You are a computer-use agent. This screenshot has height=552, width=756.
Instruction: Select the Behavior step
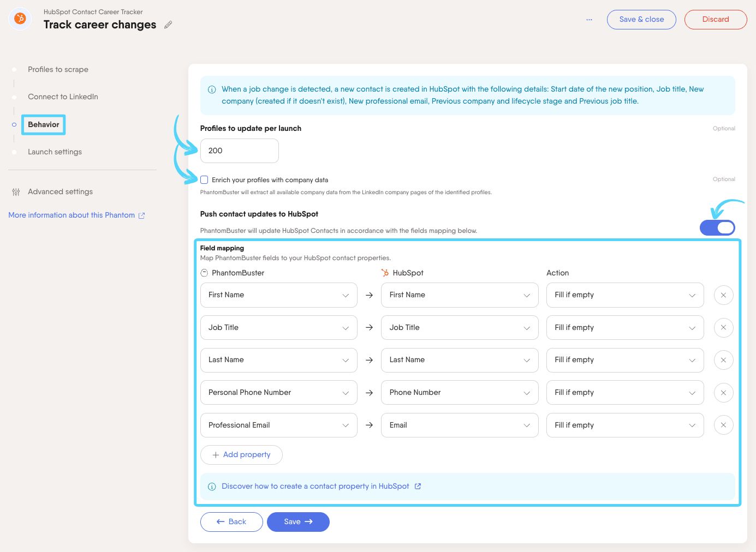click(x=44, y=124)
